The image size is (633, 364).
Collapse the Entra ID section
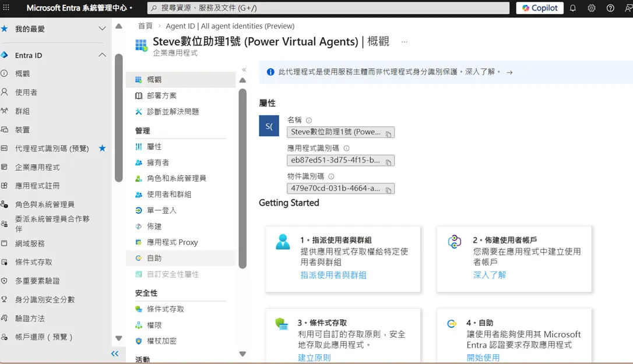[102, 55]
